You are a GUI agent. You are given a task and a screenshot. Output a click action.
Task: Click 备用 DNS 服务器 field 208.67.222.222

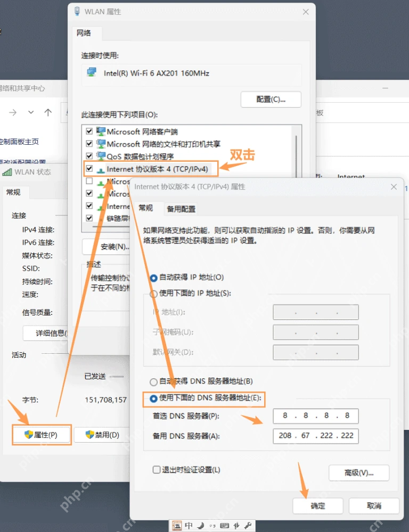click(316, 436)
